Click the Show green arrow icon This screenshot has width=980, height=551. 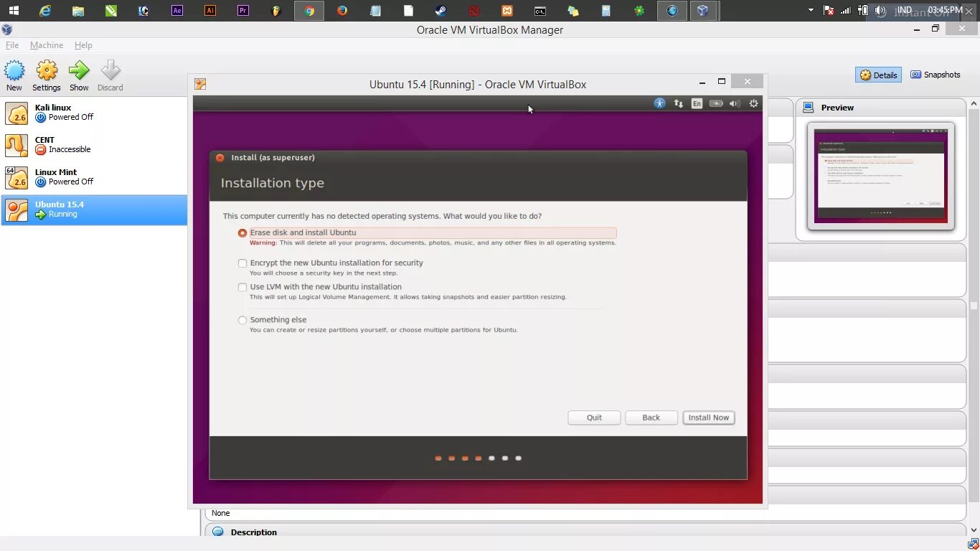tap(79, 71)
